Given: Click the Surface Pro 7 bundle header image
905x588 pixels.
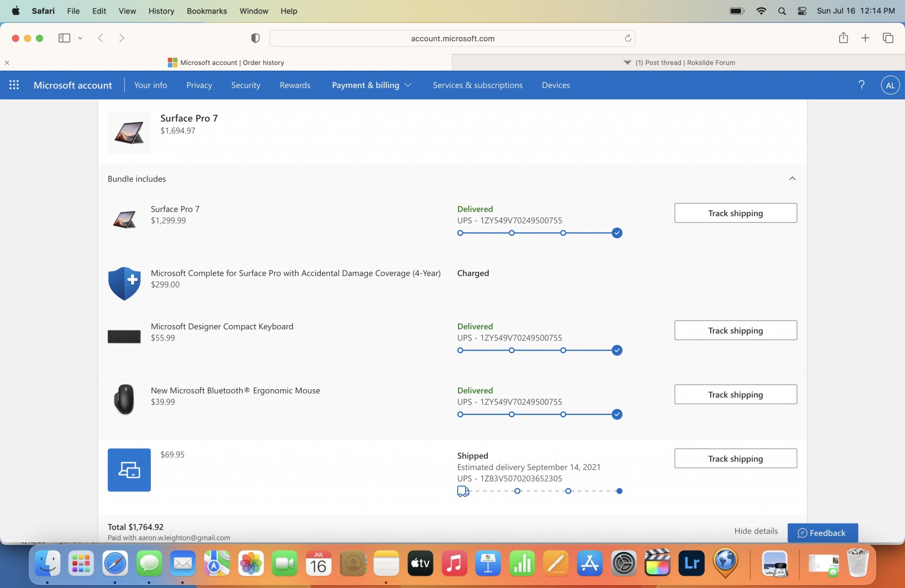Looking at the screenshot, I should [129, 133].
